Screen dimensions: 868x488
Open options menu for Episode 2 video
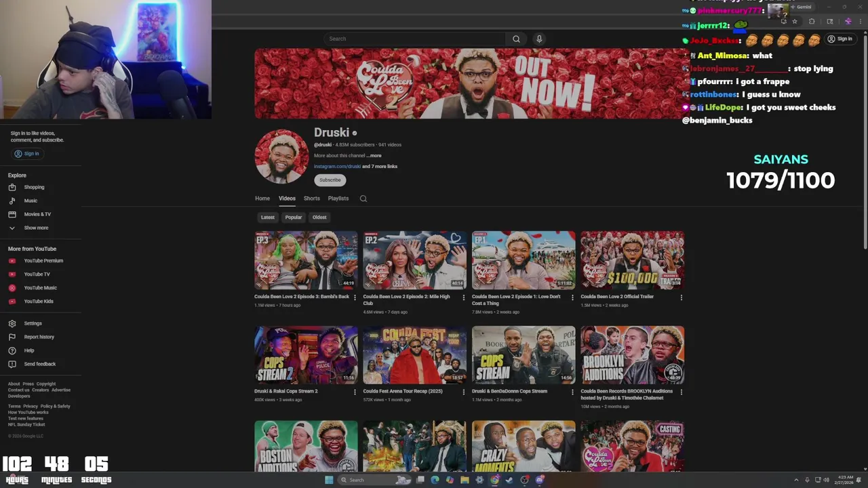click(464, 297)
